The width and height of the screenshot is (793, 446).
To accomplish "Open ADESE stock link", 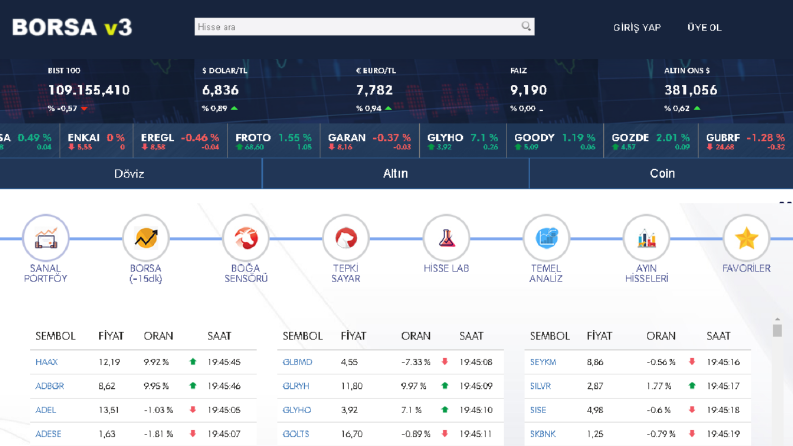I will click(48, 434).
